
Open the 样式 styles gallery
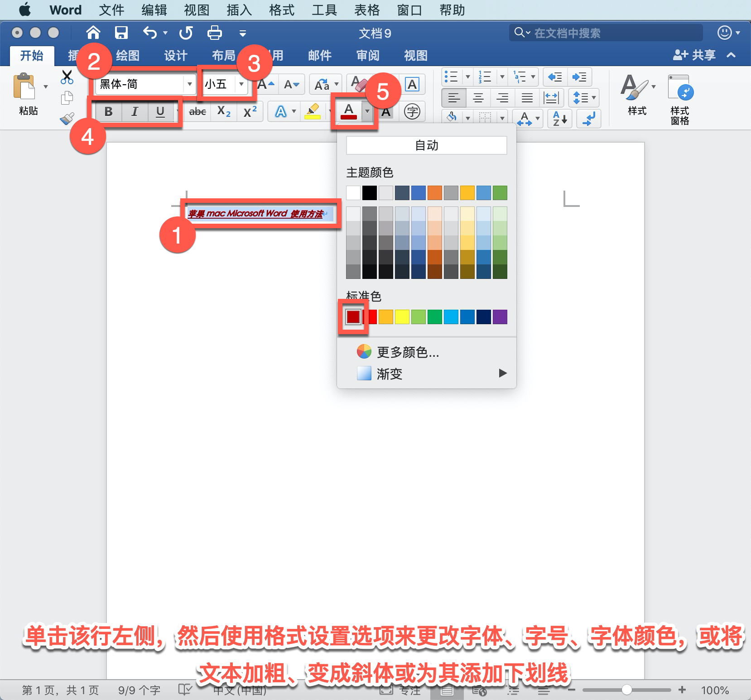(x=637, y=95)
